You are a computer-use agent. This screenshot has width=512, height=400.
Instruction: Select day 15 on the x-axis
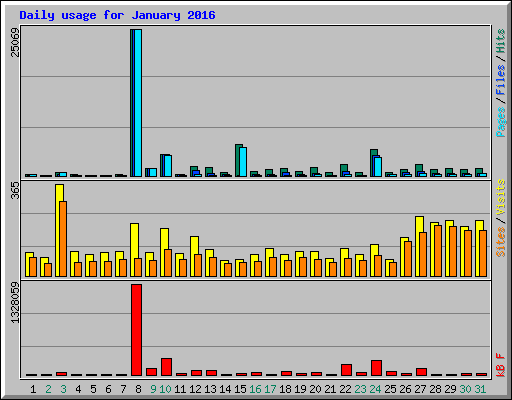point(240,389)
